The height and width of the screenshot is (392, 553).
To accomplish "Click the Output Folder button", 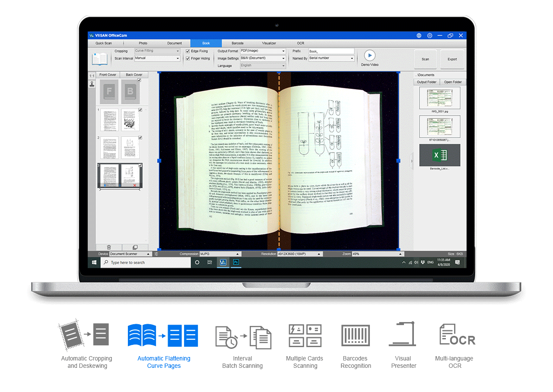I will tap(426, 82).
